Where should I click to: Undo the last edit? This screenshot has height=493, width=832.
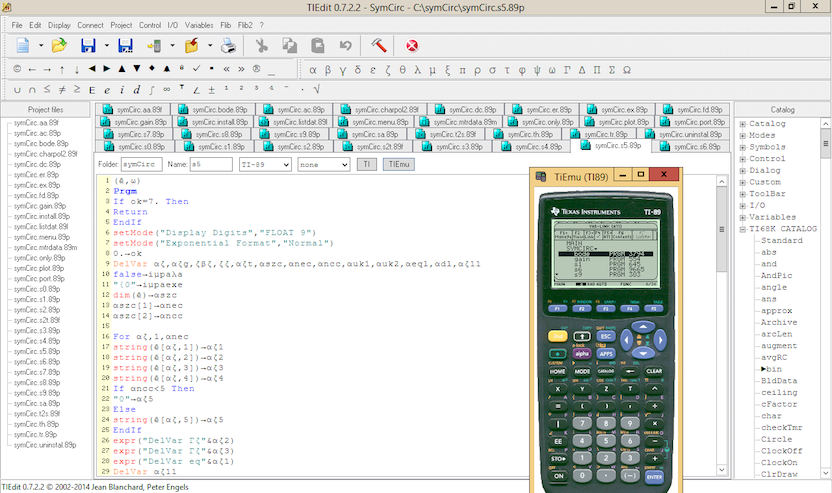click(x=345, y=46)
